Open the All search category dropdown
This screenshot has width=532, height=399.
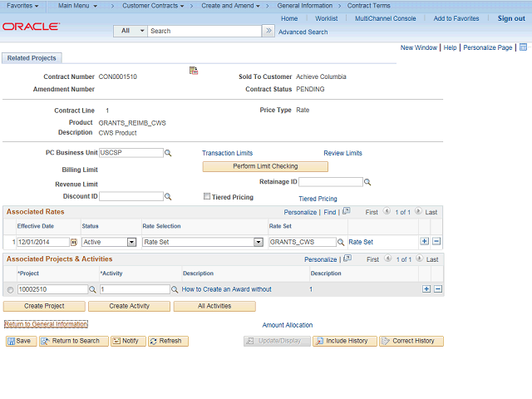[x=131, y=31]
